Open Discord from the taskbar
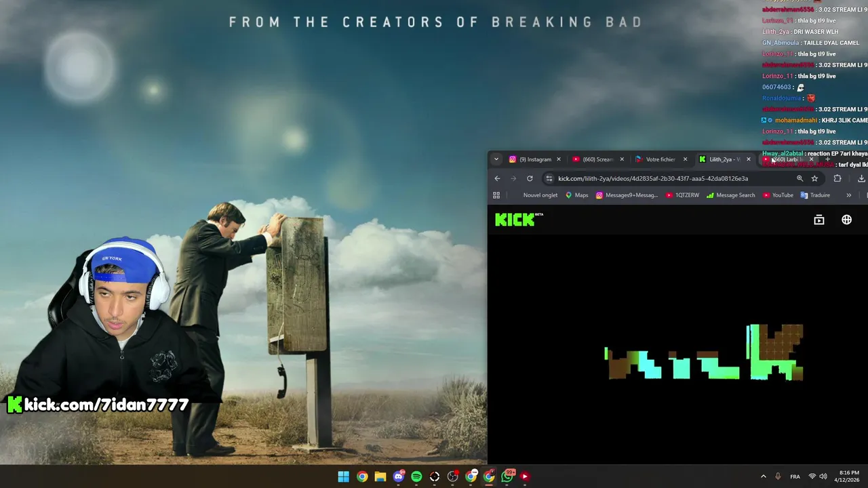The height and width of the screenshot is (488, 868). 399,476
